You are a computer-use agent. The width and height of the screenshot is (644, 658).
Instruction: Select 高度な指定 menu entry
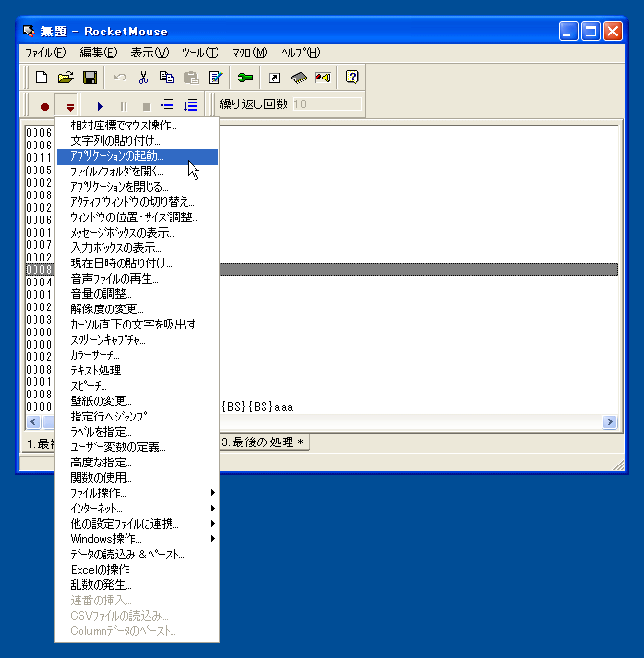pyautogui.click(x=137, y=463)
